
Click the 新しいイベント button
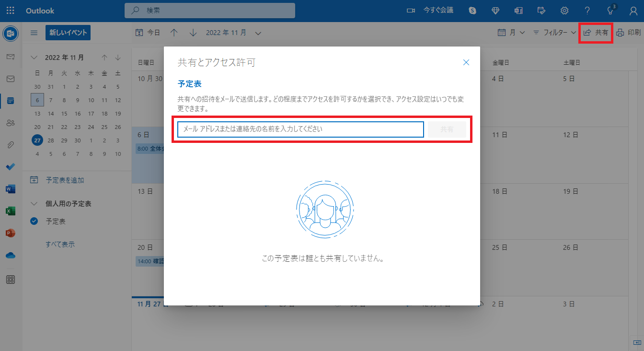[x=68, y=33]
